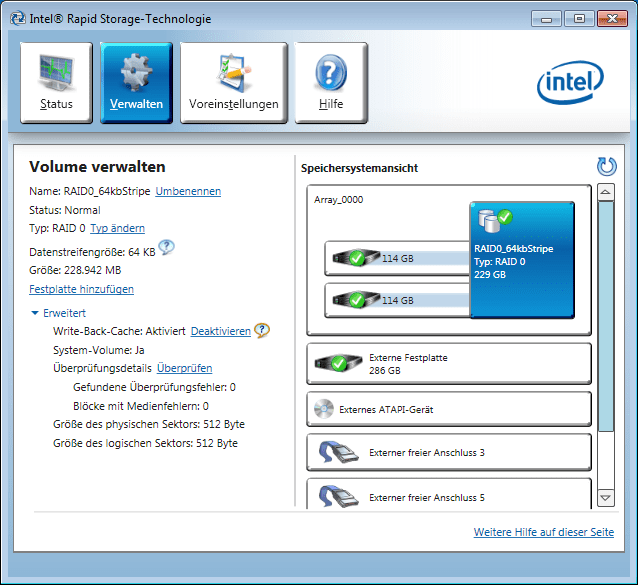Click the Umbenennen link

[x=188, y=191]
